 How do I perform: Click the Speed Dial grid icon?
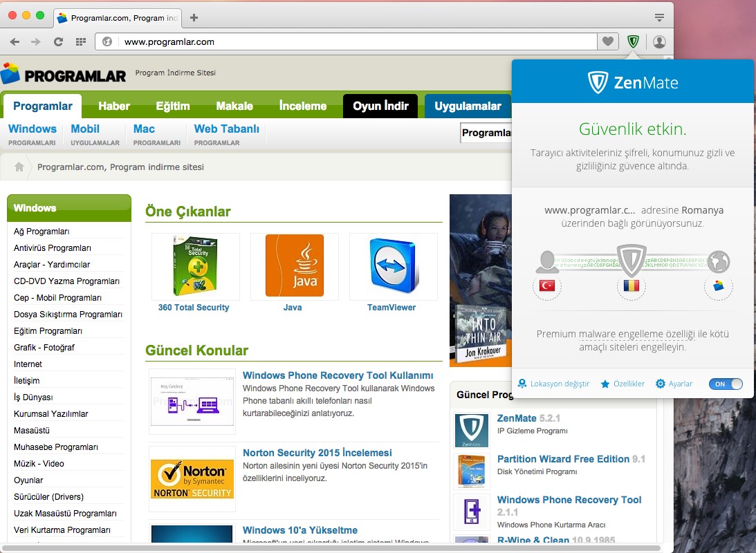point(81,42)
